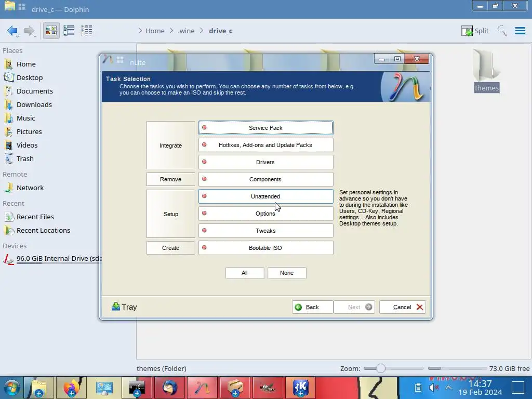The width and height of the screenshot is (532, 399).
Task: Go back in Dolphin navigation
Action: 12,31
